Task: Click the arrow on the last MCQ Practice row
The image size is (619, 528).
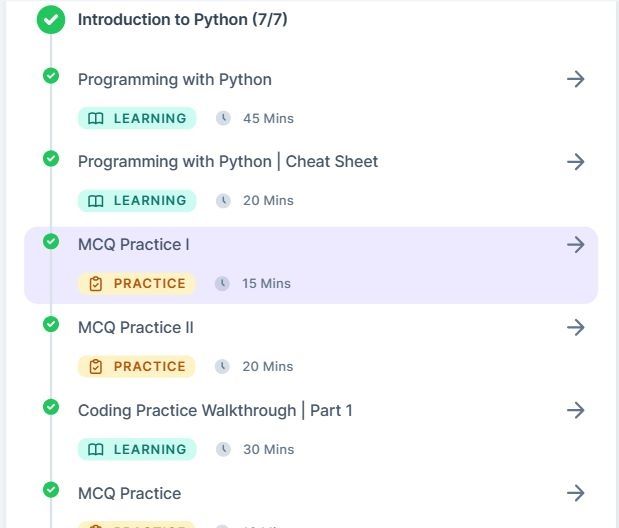Action: (576, 493)
